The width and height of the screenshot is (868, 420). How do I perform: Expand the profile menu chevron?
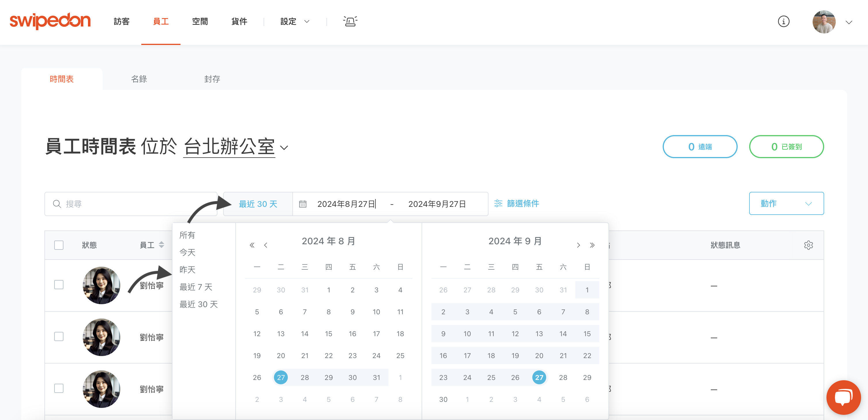tap(849, 22)
